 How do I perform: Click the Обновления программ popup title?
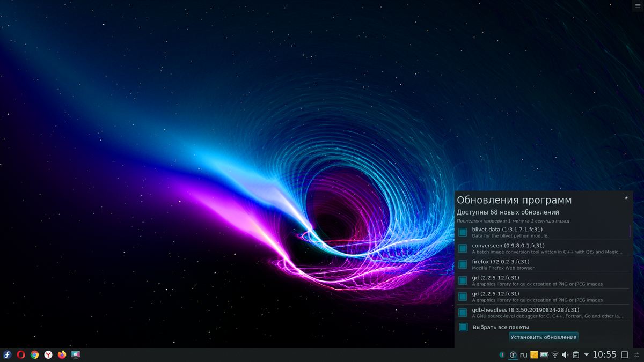click(514, 200)
